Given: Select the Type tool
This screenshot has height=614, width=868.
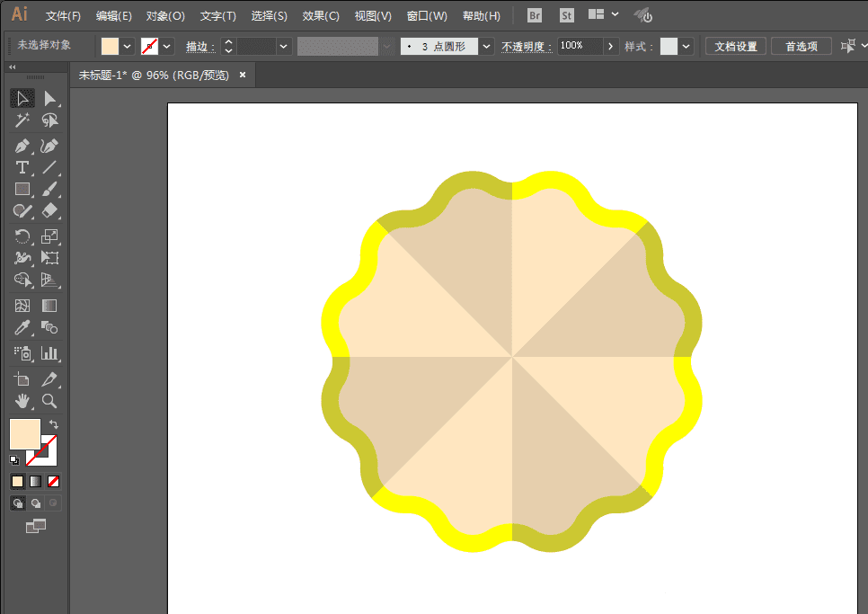Looking at the screenshot, I should [x=22, y=167].
